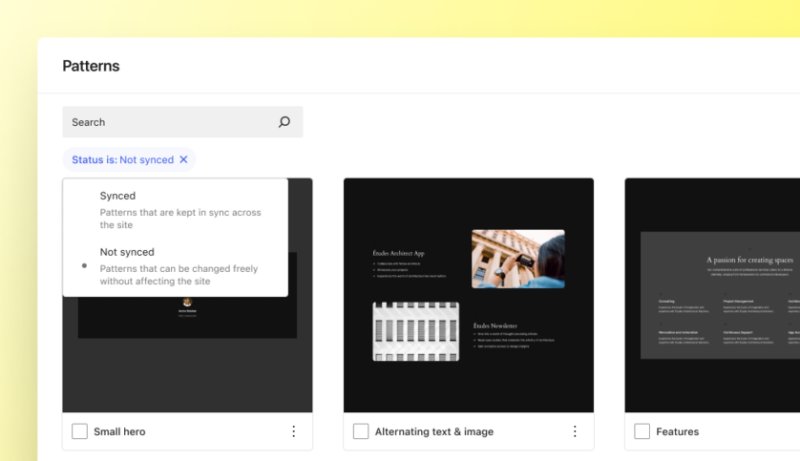Choose the Not synced status option
This screenshot has height=461, width=800.
pyautogui.click(x=175, y=266)
